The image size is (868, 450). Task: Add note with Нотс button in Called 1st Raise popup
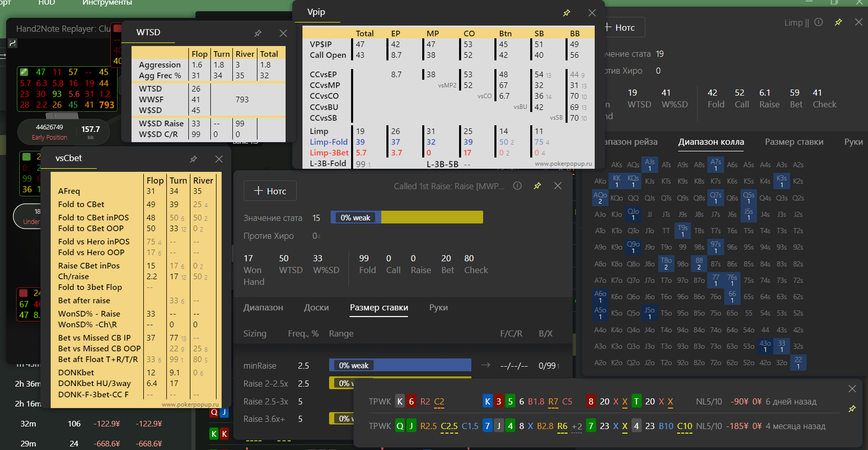tap(270, 191)
